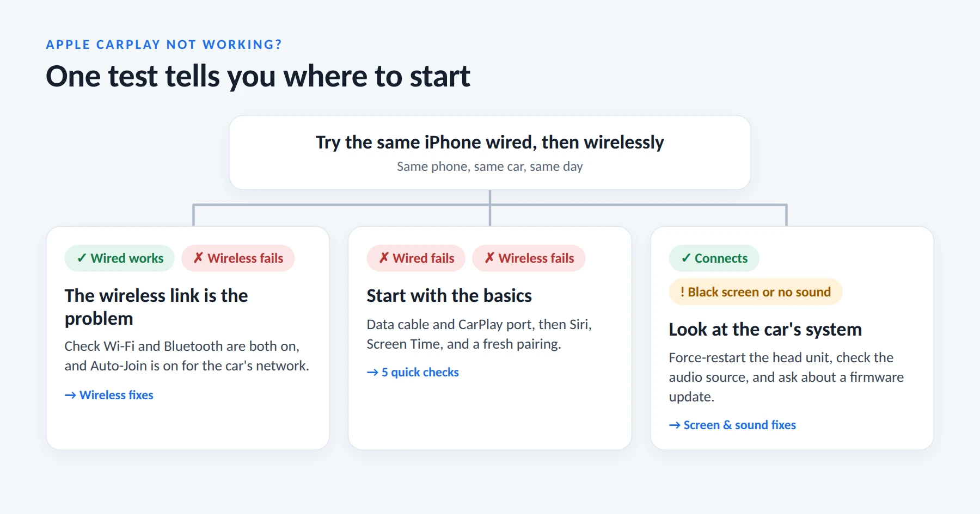Click the Wireless fails badge beside Wired fails
The image size is (980, 514).
pos(529,258)
